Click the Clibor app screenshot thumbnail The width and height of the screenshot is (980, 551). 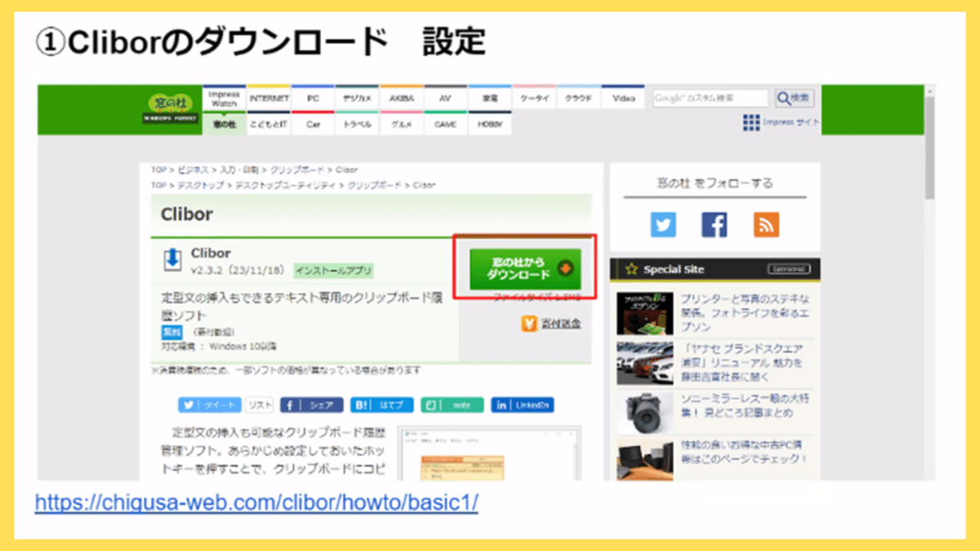[x=489, y=453]
